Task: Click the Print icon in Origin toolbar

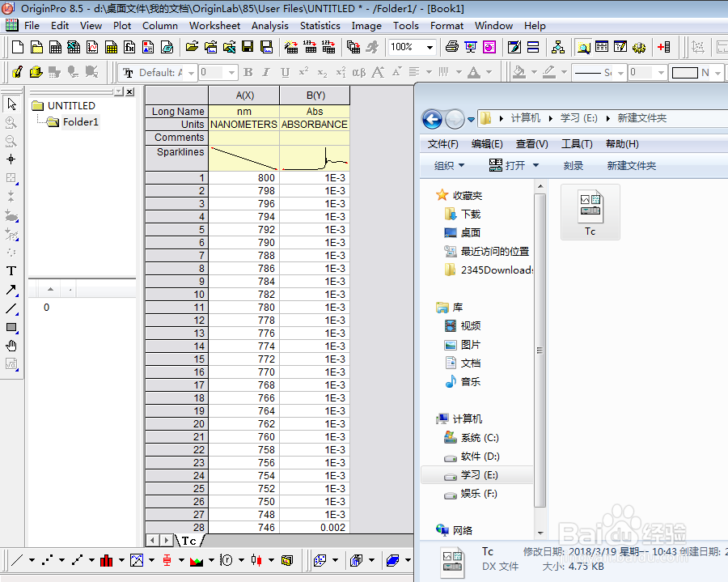Action: coord(451,47)
